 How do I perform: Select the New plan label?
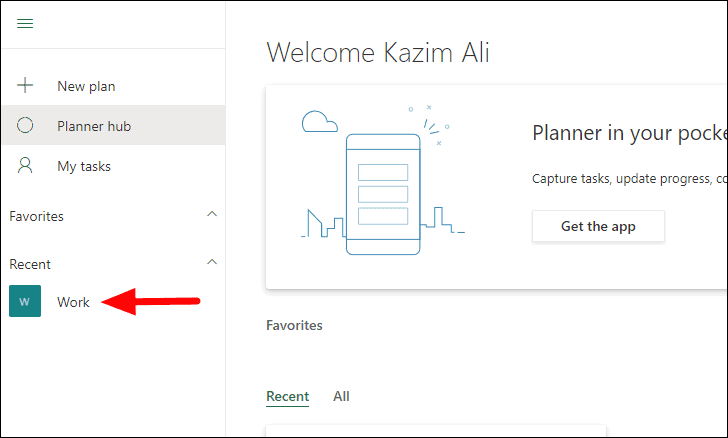[x=85, y=86]
